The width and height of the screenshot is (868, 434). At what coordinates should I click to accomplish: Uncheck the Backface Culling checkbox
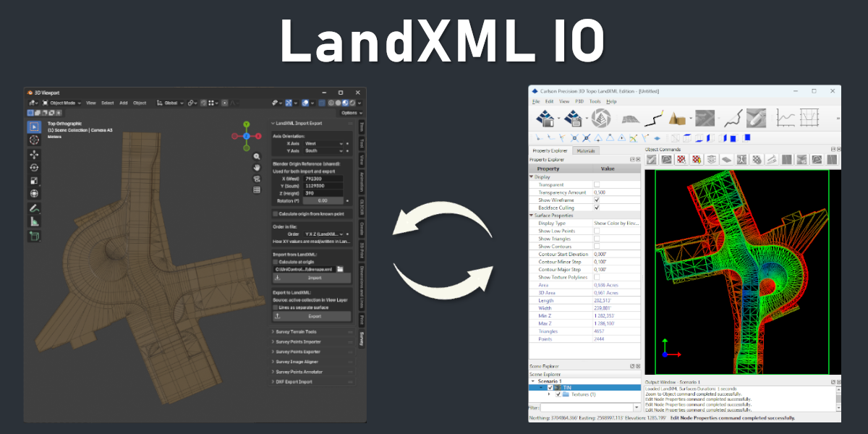pyautogui.click(x=597, y=208)
